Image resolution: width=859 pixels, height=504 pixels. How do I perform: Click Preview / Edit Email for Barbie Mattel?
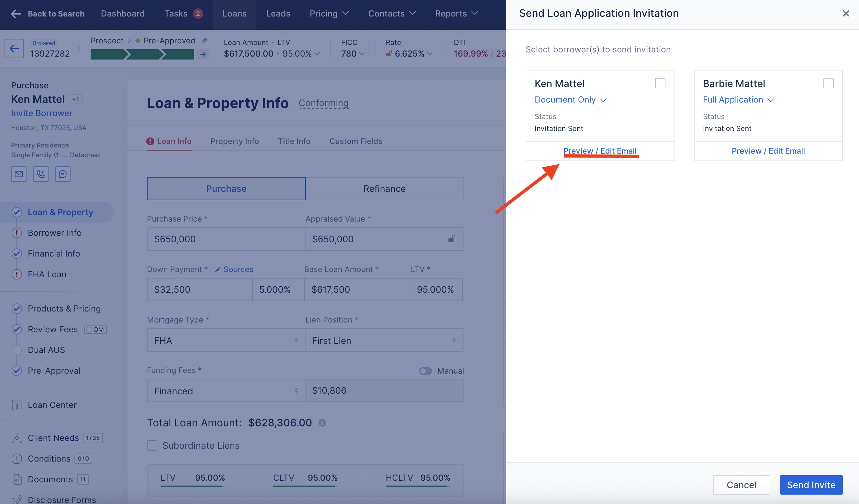tap(768, 151)
